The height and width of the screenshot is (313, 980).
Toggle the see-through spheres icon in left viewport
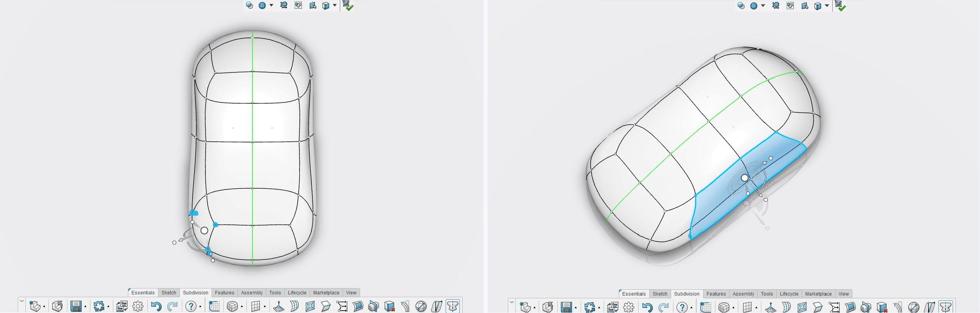click(x=249, y=5)
